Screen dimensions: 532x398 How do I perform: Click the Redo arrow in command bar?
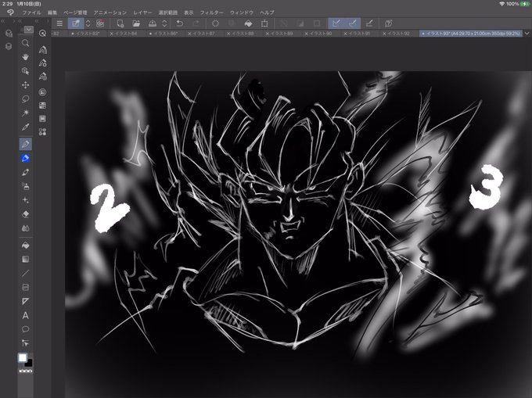point(196,23)
